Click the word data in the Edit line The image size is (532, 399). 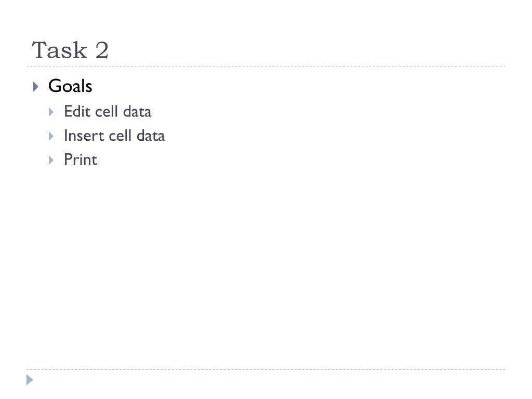(x=137, y=111)
